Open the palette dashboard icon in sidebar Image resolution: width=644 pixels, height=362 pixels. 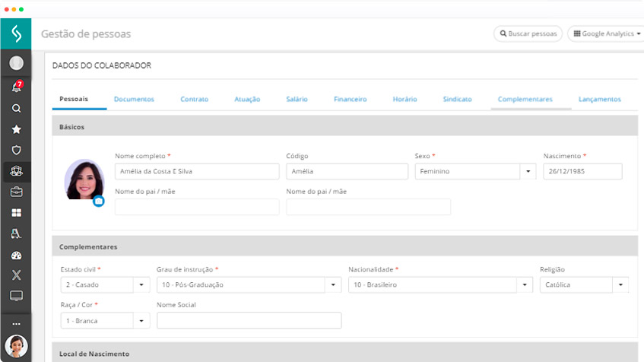[x=16, y=256]
